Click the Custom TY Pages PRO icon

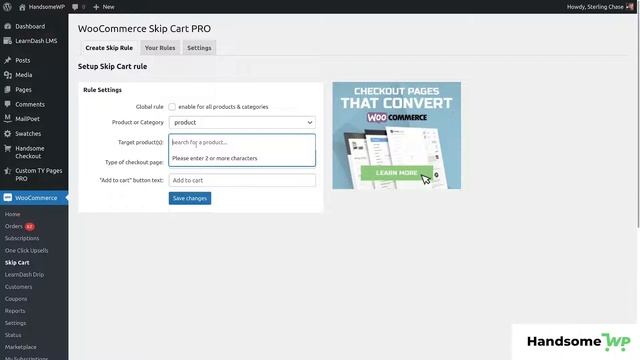(x=7, y=171)
